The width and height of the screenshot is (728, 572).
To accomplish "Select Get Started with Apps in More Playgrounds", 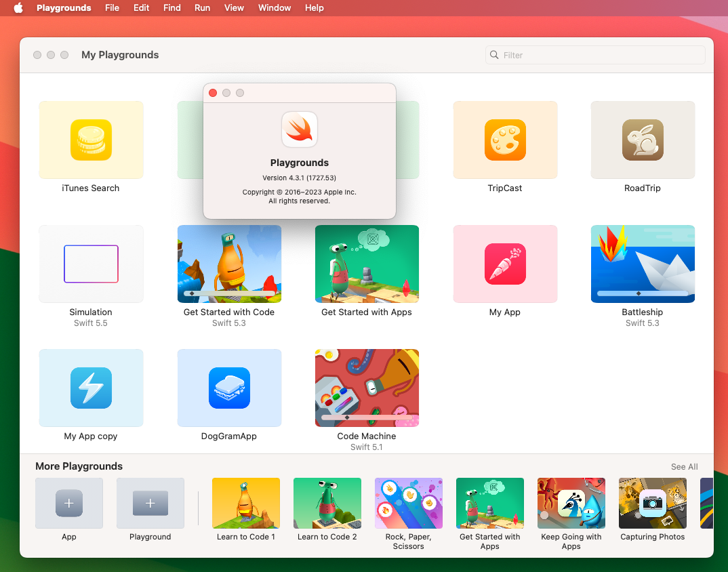I will coord(490,504).
